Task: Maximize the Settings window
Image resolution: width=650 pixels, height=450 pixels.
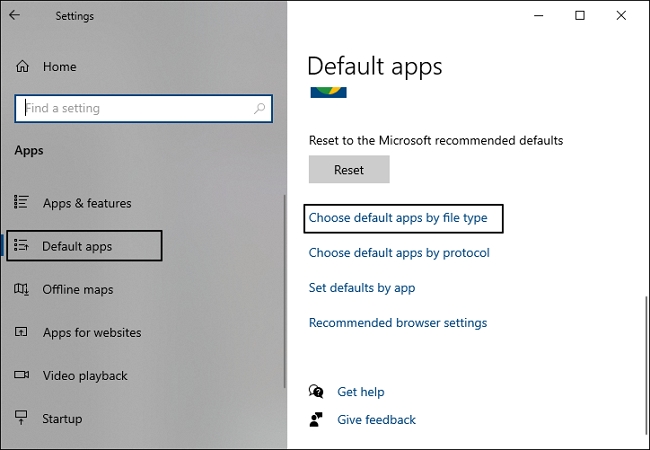Action: [580, 16]
